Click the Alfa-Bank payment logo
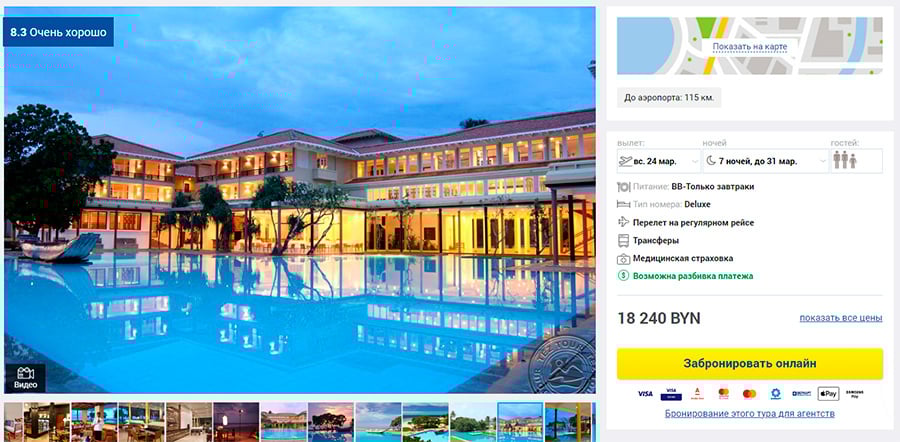Viewport: 900px width, 442px height. coord(697,394)
